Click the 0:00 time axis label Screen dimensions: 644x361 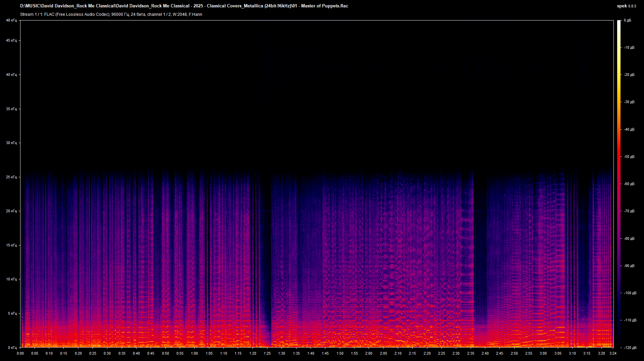tap(20, 353)
